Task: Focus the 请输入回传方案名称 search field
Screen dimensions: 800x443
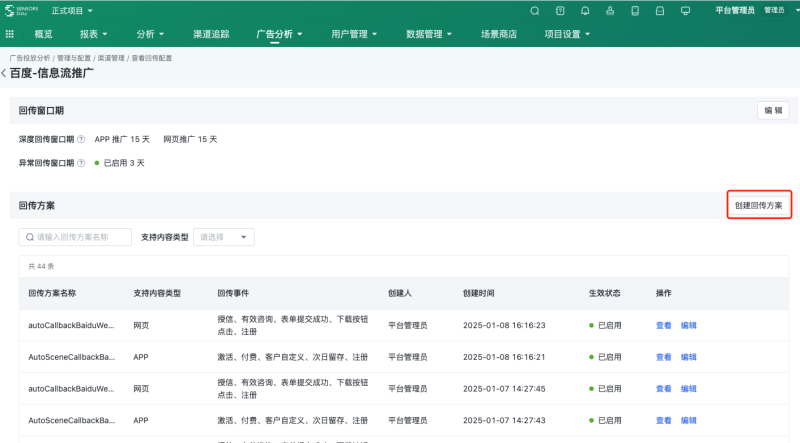Action: 76,237
